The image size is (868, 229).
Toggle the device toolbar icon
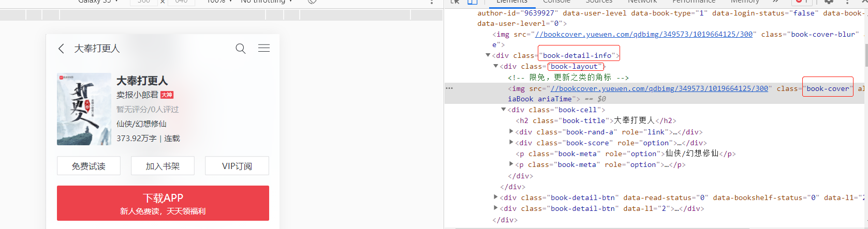click(x=472, y=2)
